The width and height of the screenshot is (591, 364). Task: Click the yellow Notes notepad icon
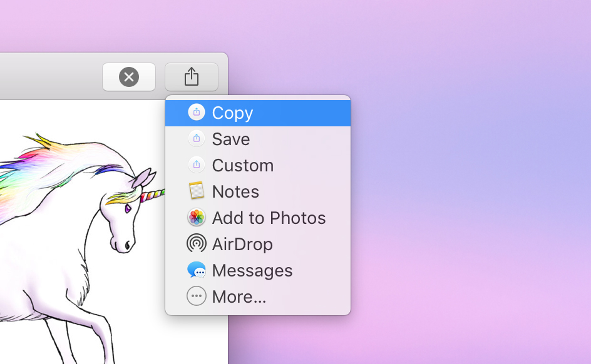[197, 191]
